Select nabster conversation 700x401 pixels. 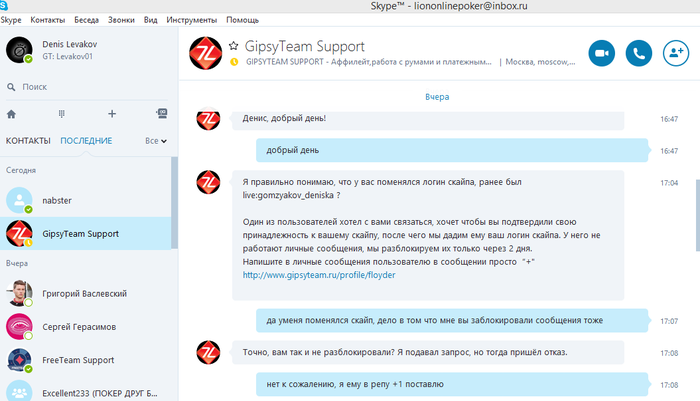(86, 200)
